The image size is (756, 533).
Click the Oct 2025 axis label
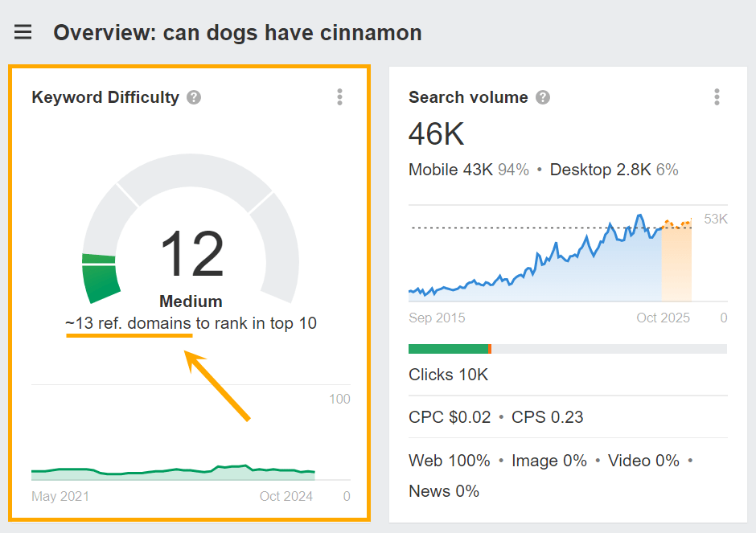(663, 318)
